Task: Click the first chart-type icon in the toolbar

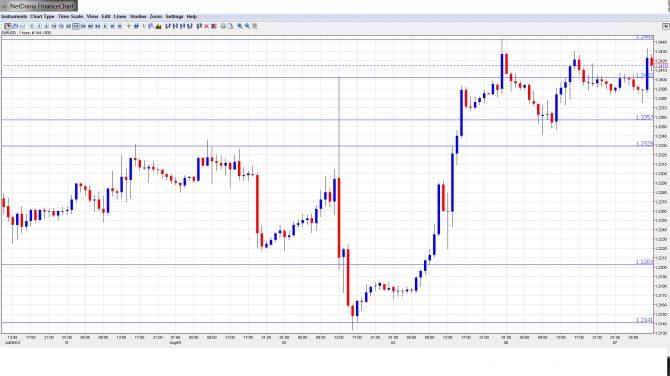Action: click(8, 26)
